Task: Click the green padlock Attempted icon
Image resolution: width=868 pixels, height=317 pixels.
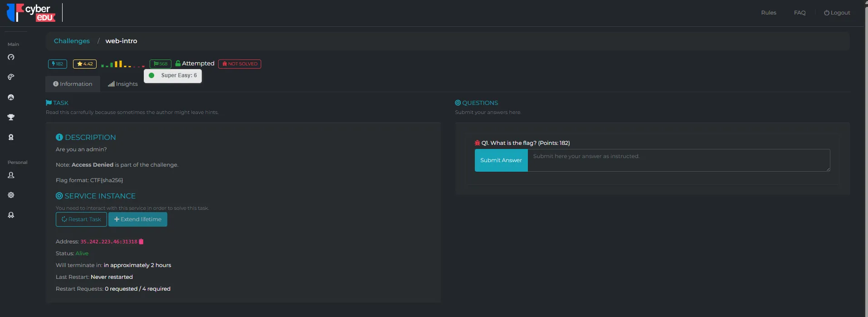Action: (x=178, y=64)
